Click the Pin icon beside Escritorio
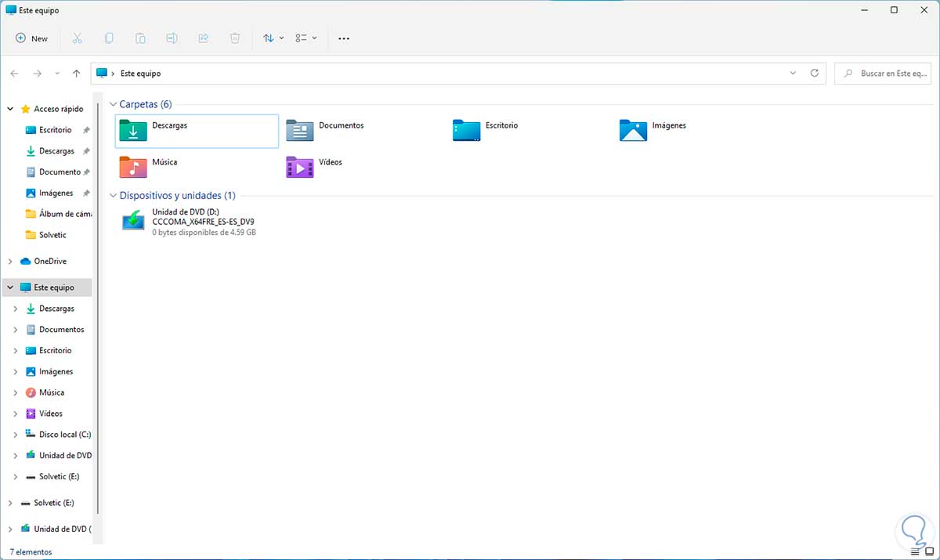 point(86,130)
